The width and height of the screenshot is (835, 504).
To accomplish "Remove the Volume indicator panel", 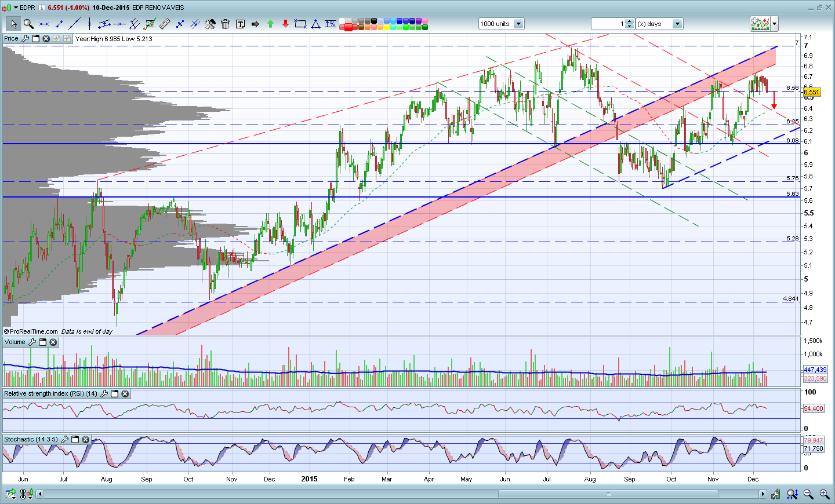I will click(53, 342).
